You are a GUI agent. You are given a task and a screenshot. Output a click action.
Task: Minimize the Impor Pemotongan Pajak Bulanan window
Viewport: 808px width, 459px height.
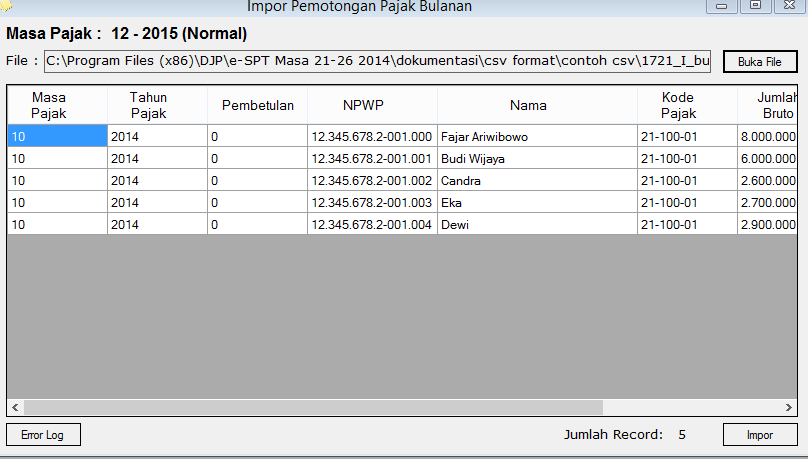click(x=721, y=6)
